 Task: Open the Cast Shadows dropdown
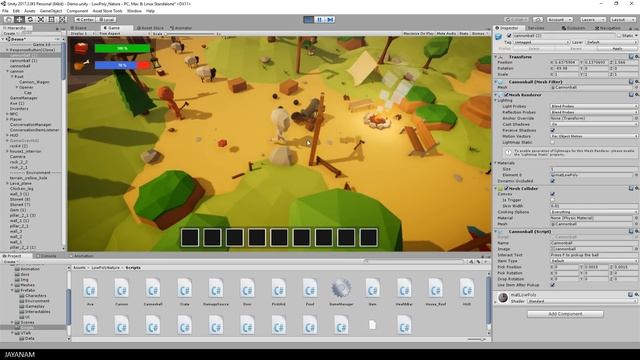point(594,124)
